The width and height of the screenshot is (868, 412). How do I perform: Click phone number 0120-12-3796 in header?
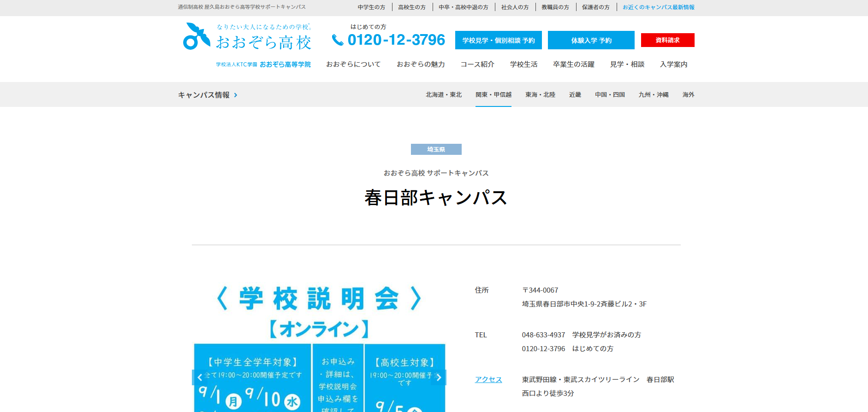tap(396, 40)
